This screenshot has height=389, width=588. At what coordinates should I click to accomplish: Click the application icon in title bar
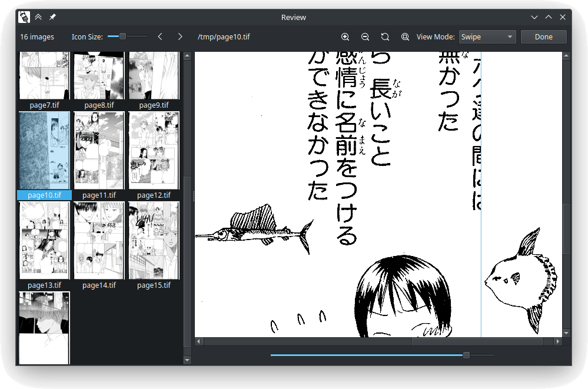(24, 17)
